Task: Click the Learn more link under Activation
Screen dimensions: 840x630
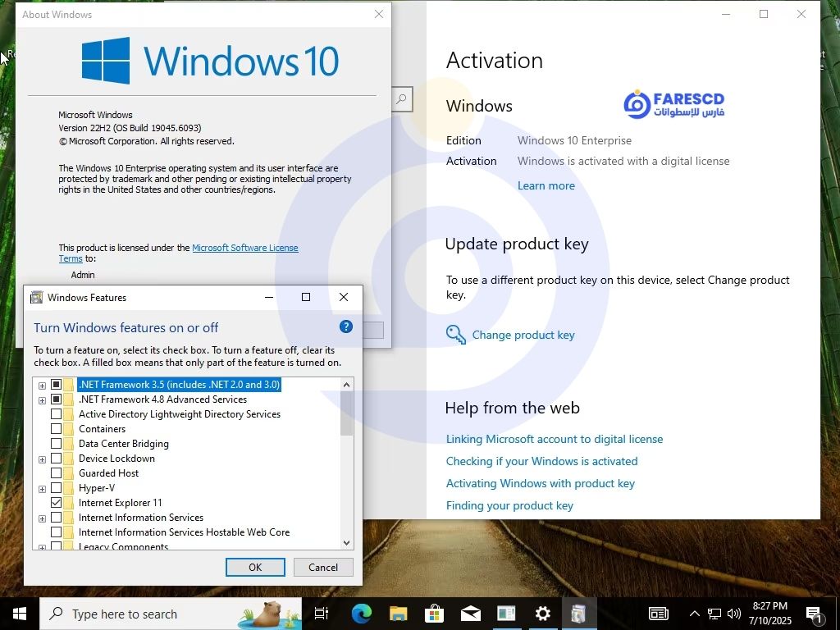Action: 546,185
